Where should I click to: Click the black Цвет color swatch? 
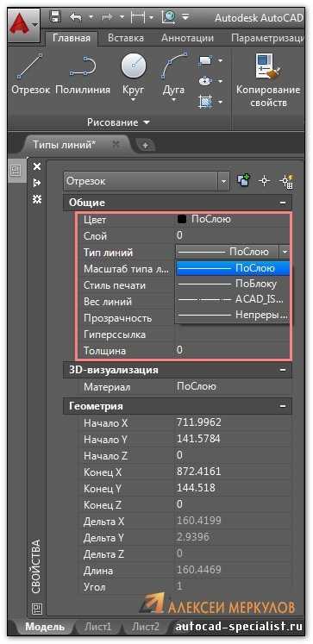[181, 219]
